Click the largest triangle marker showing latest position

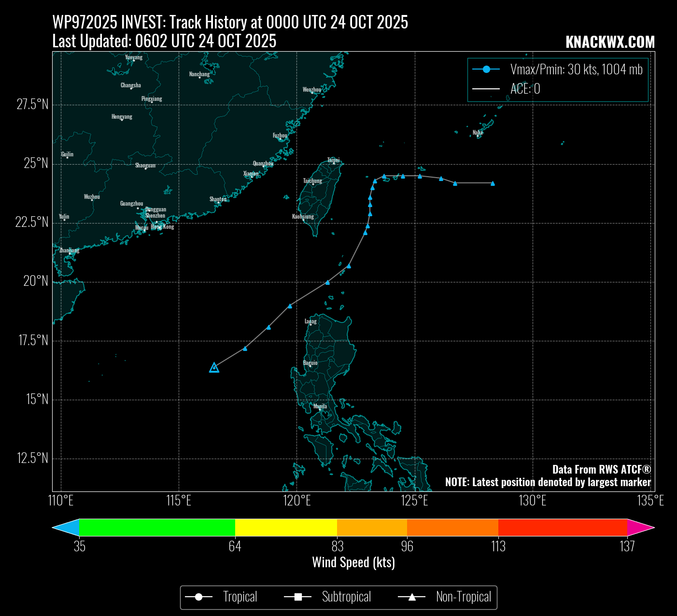[x=214, y=368]
